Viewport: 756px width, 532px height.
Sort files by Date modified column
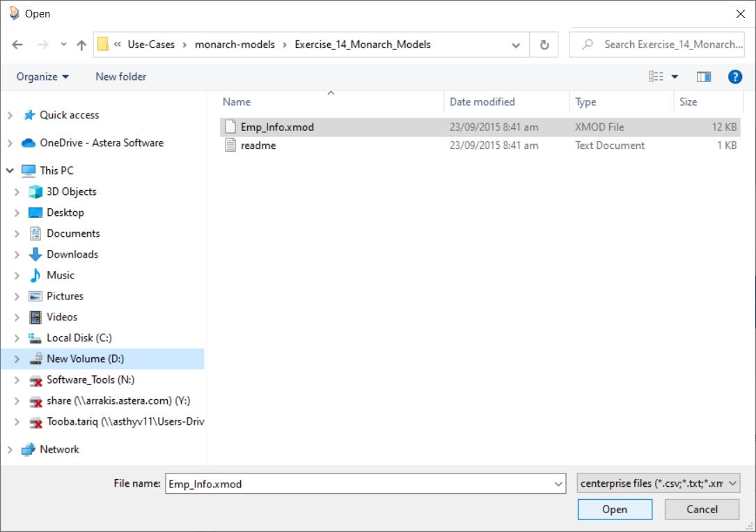click(x=482, y=102)
